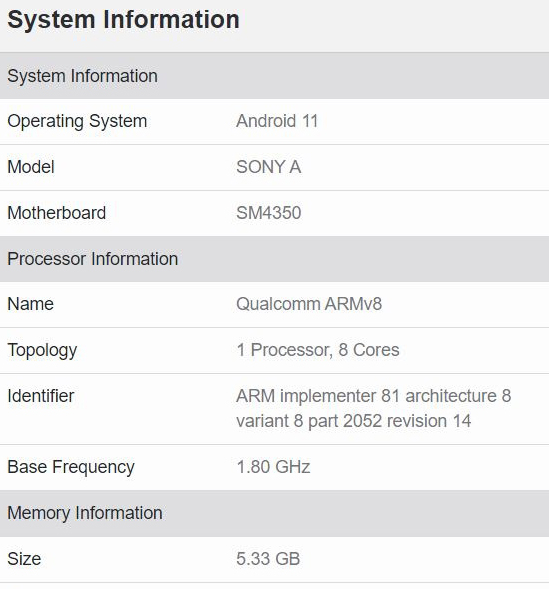Click the System Information page heading

click(x=123, y=20)
